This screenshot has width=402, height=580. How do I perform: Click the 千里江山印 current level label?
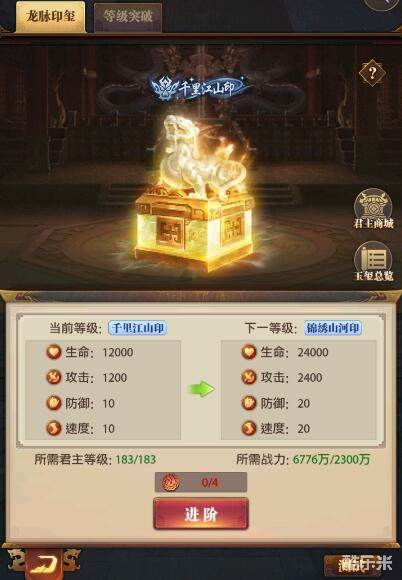pos(138,328)
